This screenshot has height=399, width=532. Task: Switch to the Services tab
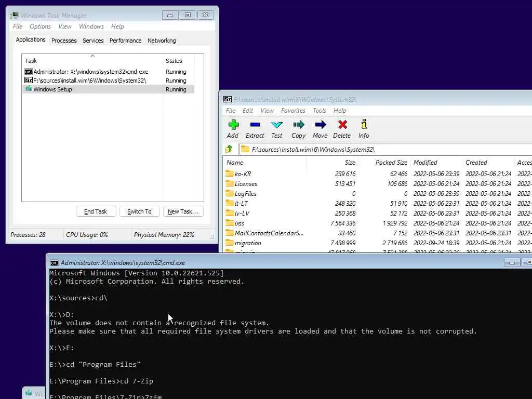[x=93, y=41]
